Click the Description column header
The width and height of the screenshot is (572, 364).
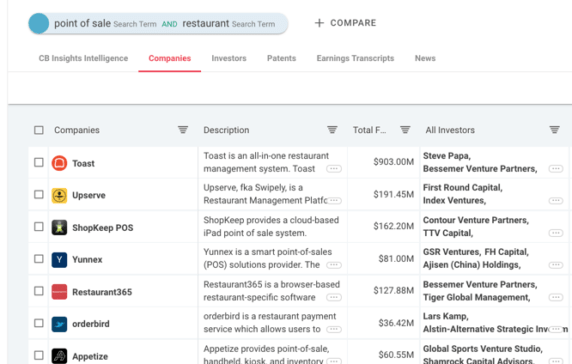point(226,130)
